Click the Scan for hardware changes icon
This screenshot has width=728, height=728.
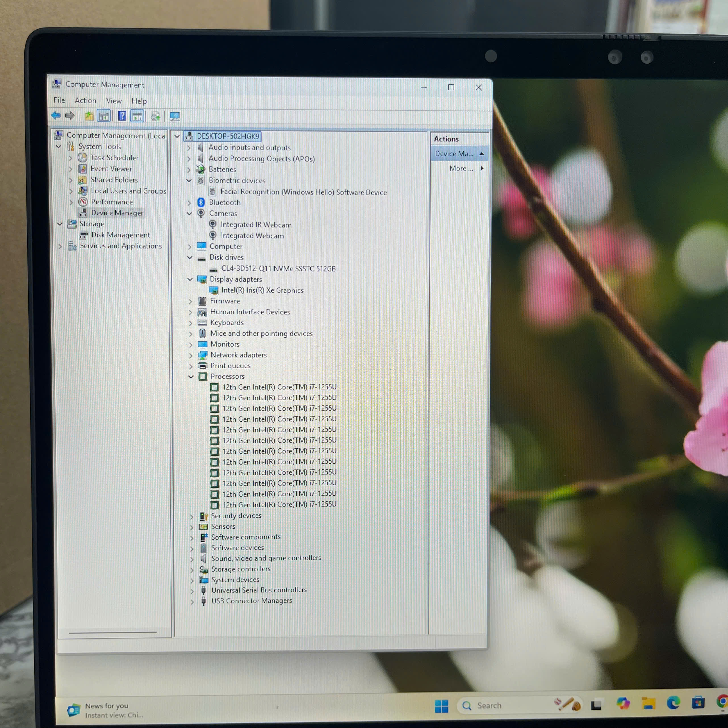click(x=155, y=117)
